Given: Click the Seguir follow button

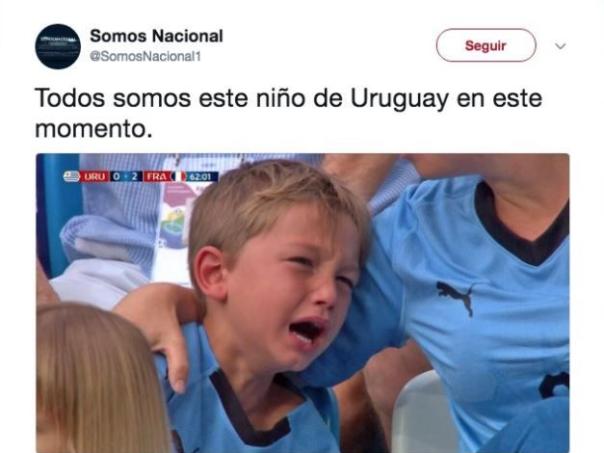Looking at the screenshot, I should pyautogui.click(x=486, y=45).
